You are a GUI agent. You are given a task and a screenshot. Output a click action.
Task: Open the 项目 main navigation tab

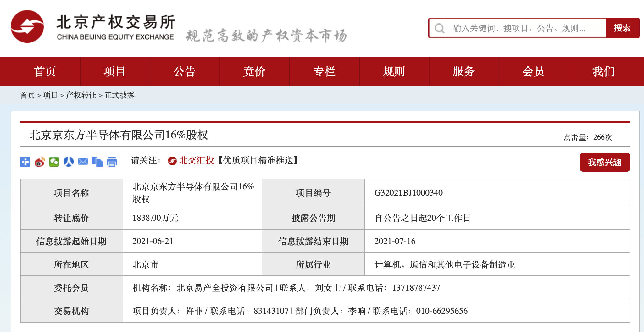point(115,71)
